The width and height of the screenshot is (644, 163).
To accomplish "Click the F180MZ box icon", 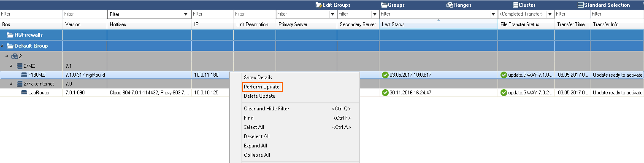I will (x=24, y=75).
